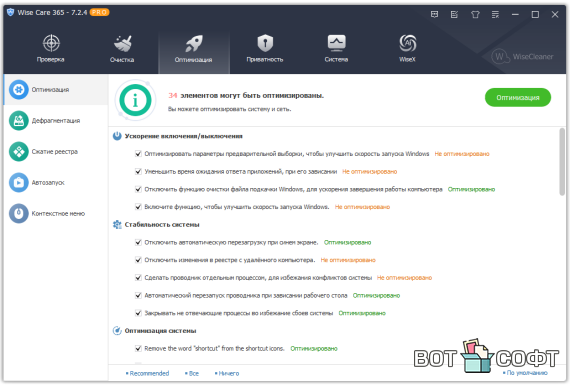Viewport: 570px width, 386px height.
Task: Click 'Оптимизировано' status on blue screen row
Action: tap(348, 242)
